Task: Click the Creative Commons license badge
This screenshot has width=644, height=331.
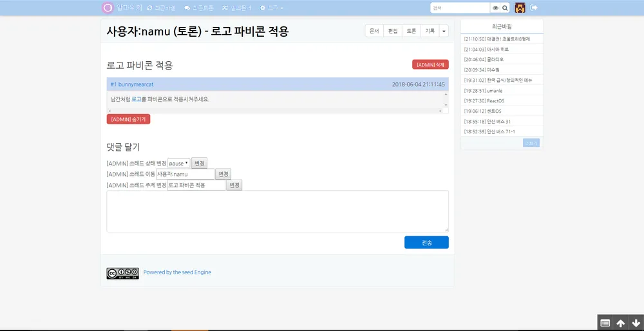Action: (123, 273)
